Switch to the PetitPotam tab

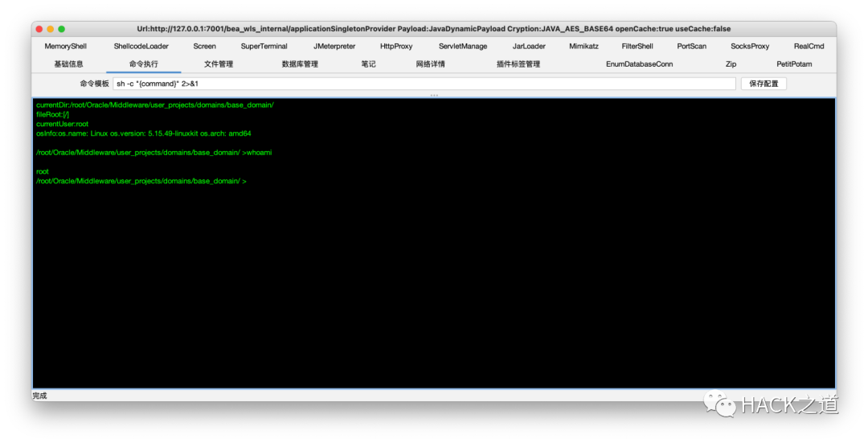click(x=794, y=64)
